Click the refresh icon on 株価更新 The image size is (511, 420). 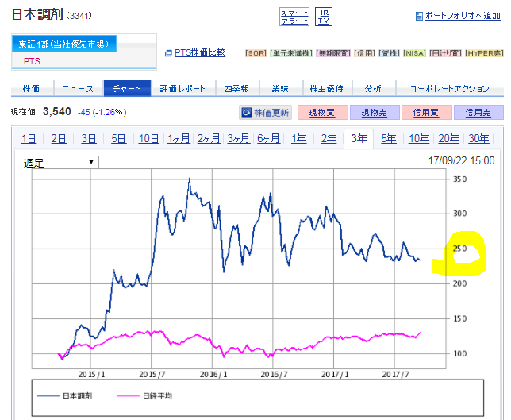246,113
